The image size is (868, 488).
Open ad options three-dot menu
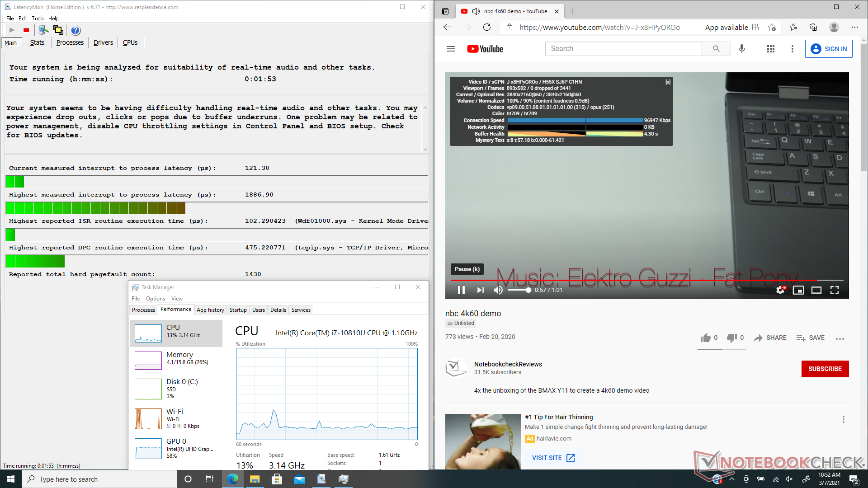coord(844,419)
